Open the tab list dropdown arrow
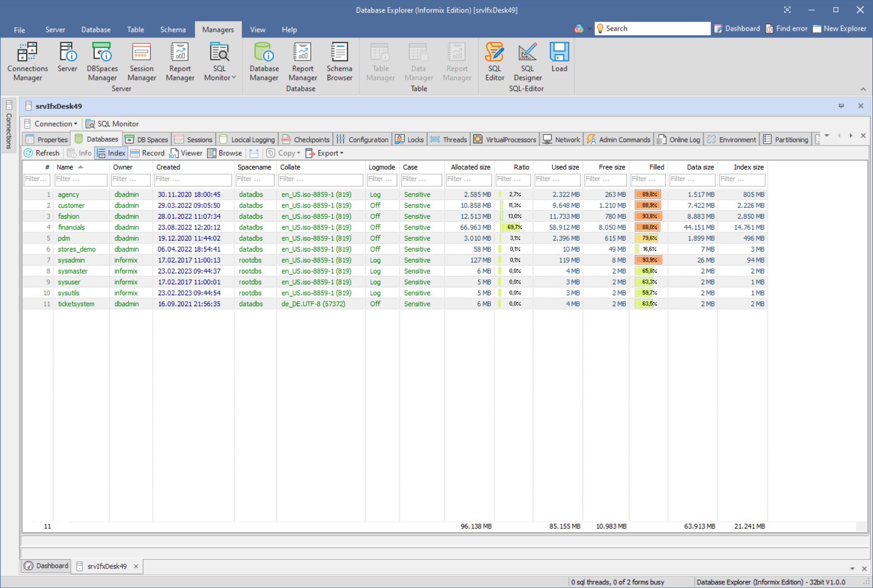 click(x=827, y=136)
